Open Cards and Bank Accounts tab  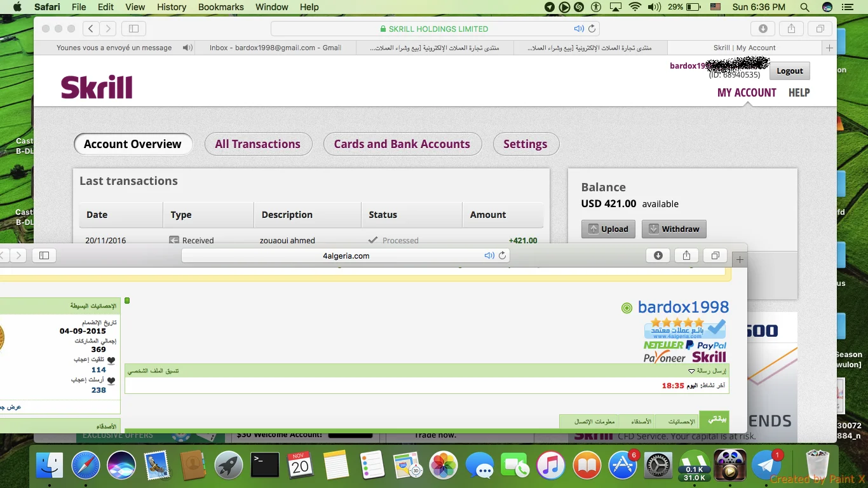coord(402,144)
